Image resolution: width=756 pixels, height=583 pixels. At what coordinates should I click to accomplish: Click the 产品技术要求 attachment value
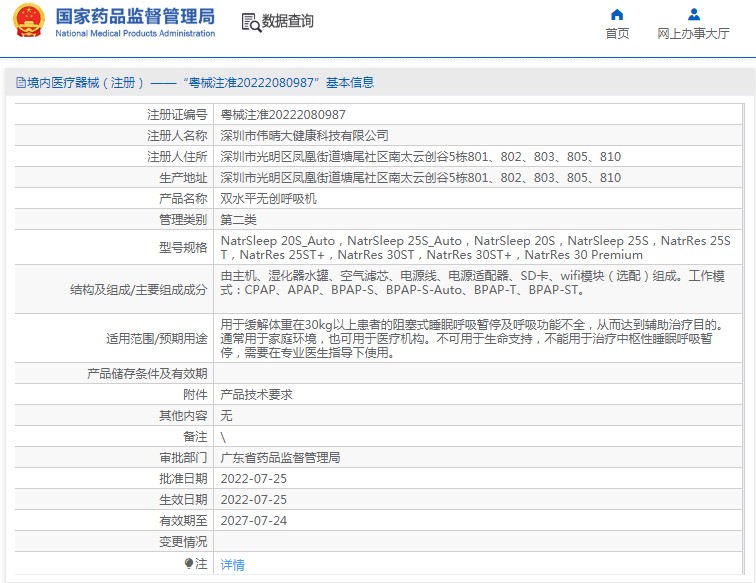tap(256, 394)
